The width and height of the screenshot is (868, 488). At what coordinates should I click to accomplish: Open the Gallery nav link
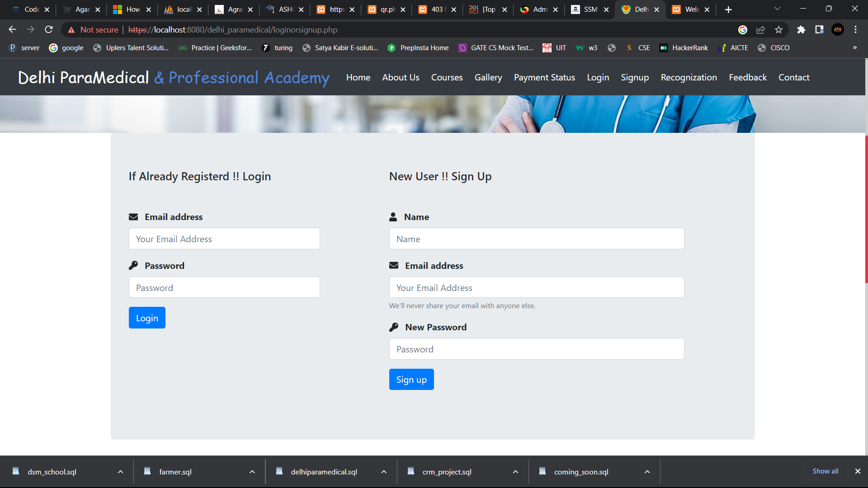pos(488,77)
